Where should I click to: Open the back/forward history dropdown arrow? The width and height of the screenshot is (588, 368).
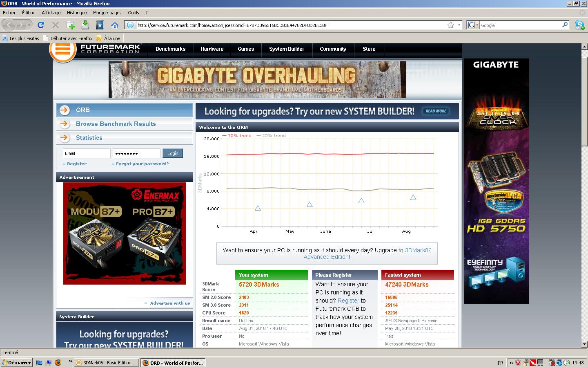point(29,25)
